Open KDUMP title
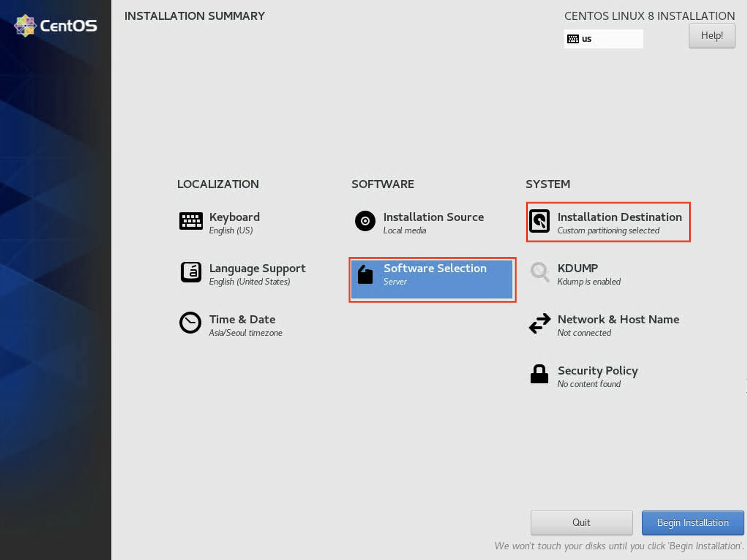This screenshot has height=560, width=747. click(x=578, y=268)
